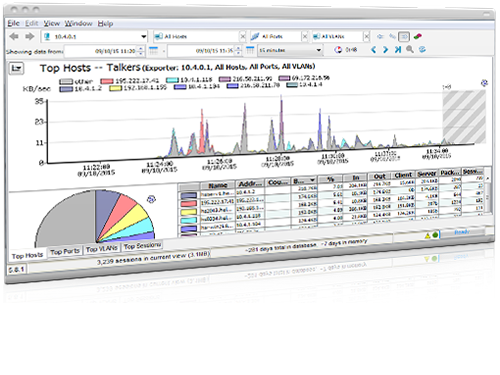The height and width of the screenshot is (375, 500).
Task: Sort by the Name column header
Action: 217,185
